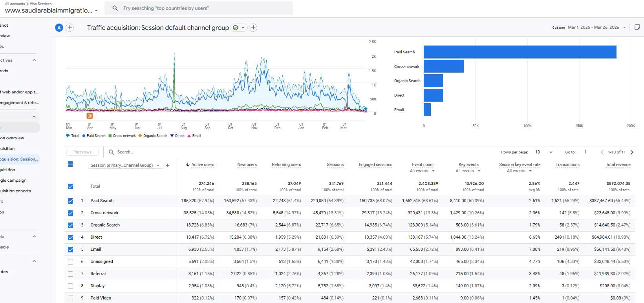Screen dimensions: 644x303
Task: Open the custom date range dropdown
Action: click(x=596, y=27)
